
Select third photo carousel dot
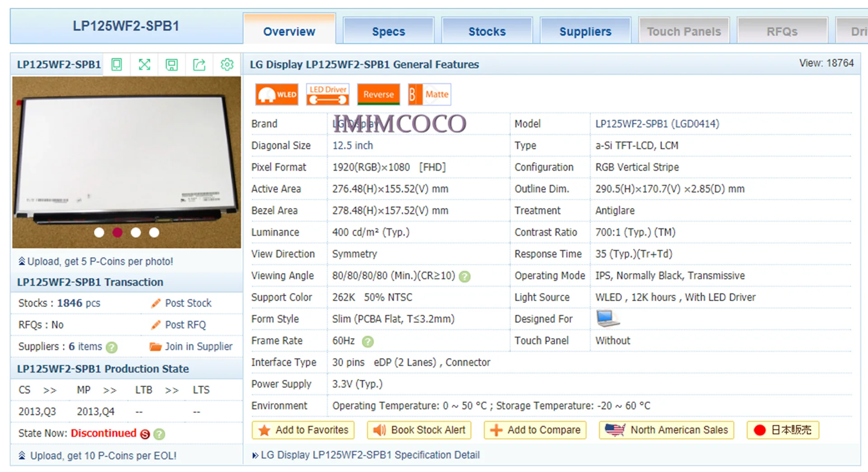pyautogui.click(x=136, y=232)
